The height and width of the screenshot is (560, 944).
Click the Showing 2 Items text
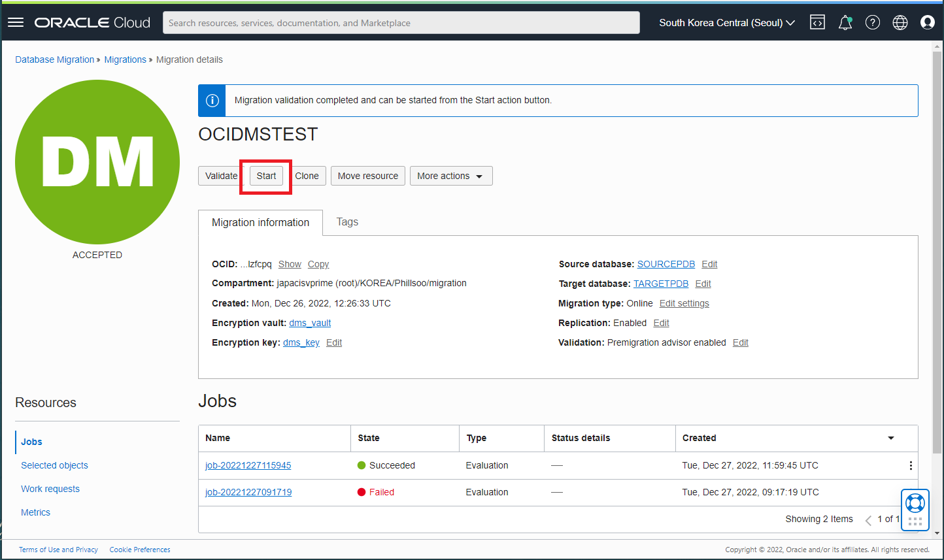tap(819, 519)
